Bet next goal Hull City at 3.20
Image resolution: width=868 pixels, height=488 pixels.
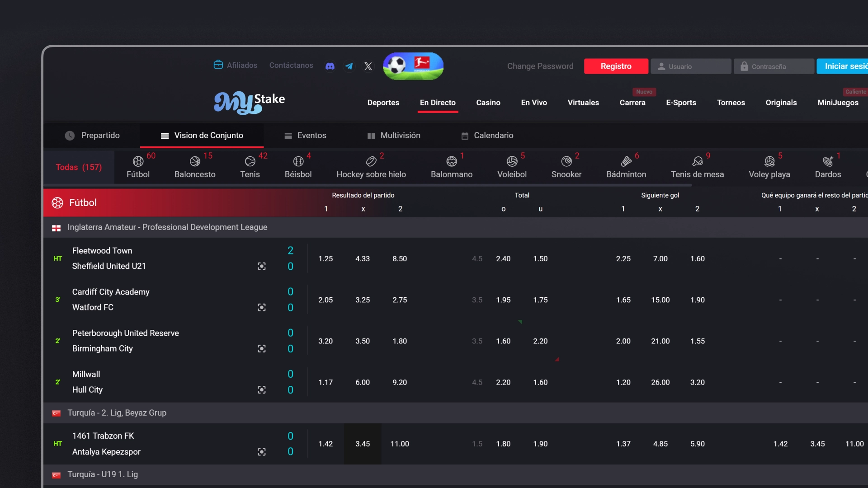pos(698,382)
